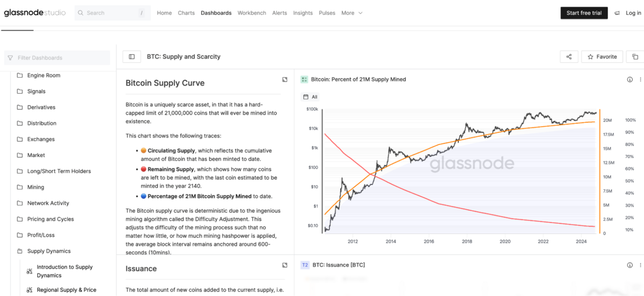The height and width of the screenshot is (296, 644).
Task: Open the All date range selector
Action: (x=311, y=97)
